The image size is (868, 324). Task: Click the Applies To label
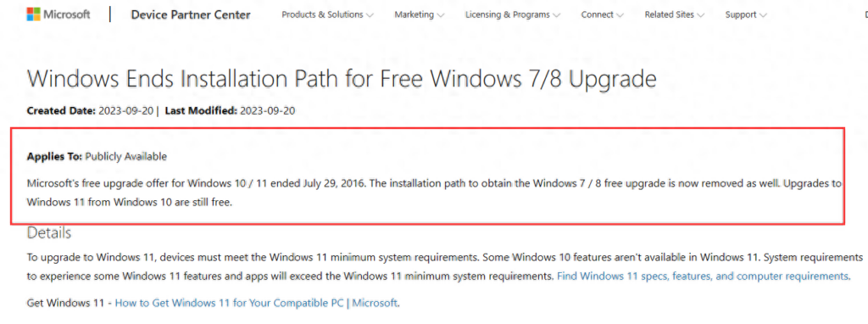pos(55,157)
